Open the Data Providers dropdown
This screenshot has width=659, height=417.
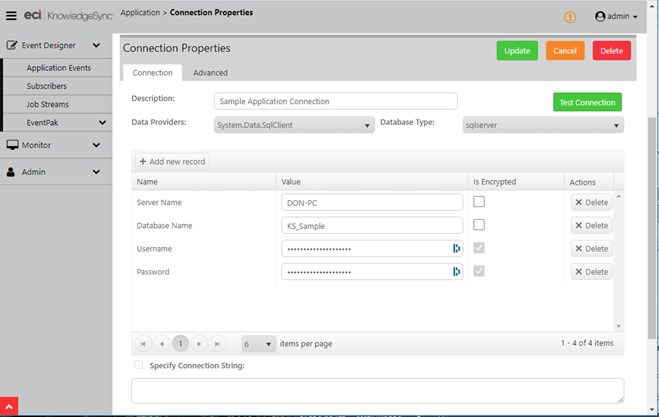[294, 125]
